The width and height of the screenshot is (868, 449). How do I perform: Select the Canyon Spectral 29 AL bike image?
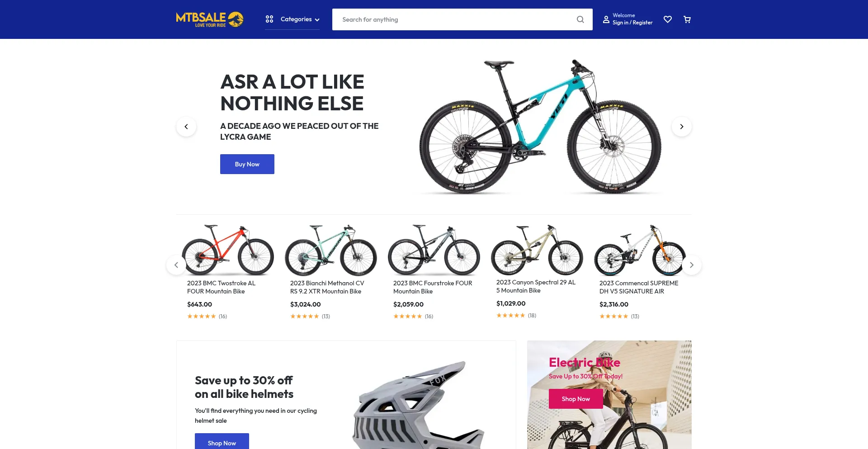coord(537,250)
